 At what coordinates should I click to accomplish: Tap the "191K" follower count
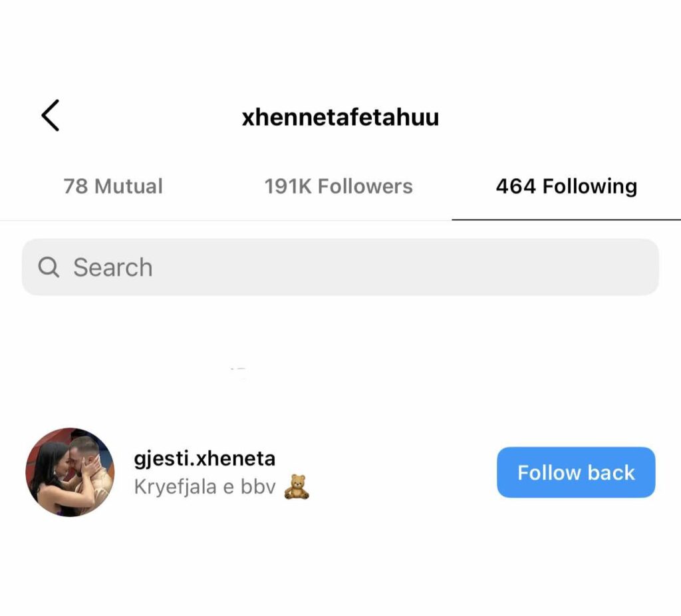288,186
